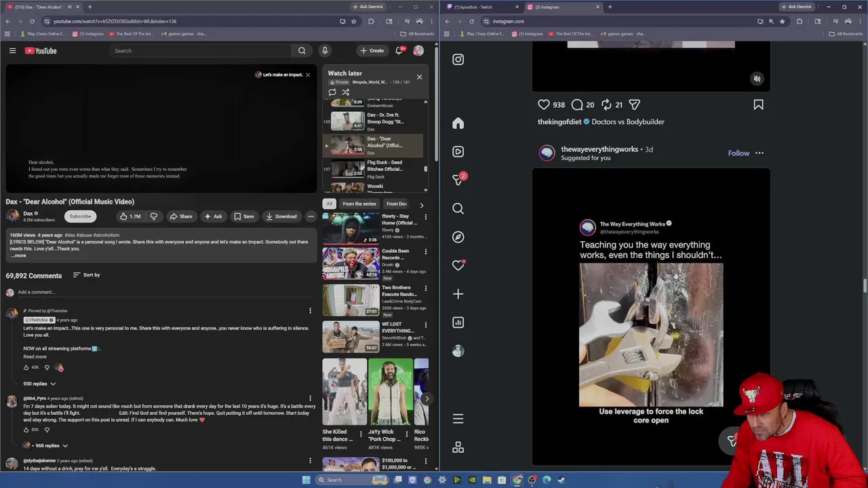This screenshot has width=868, height=488.
Task: Shuffle the Watch later playlist
Action: tap(345, 92)
